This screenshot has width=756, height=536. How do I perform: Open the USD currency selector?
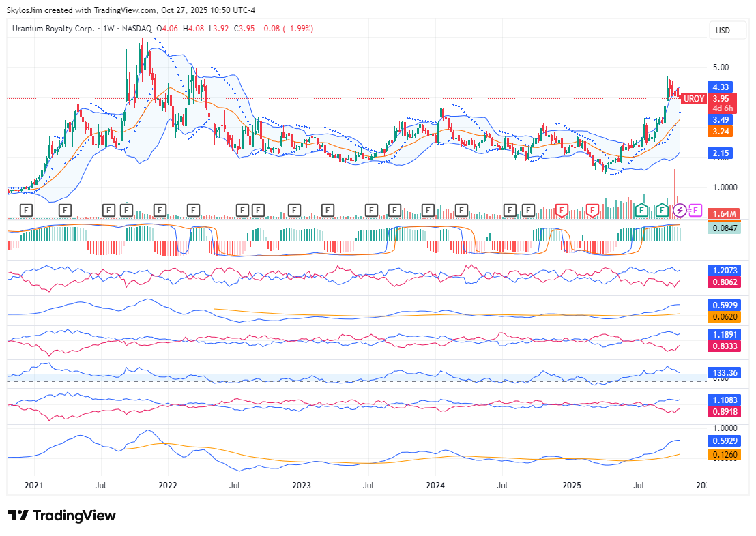tap(722, 31)
